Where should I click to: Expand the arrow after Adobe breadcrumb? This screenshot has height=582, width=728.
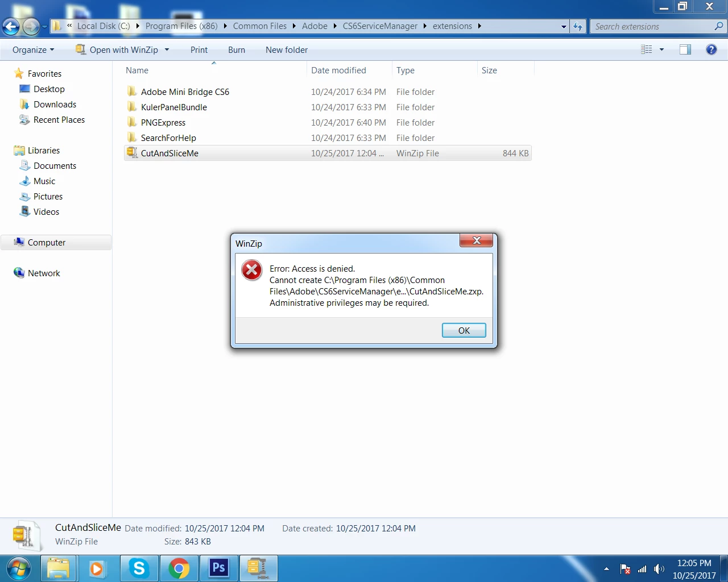(335, 26)
